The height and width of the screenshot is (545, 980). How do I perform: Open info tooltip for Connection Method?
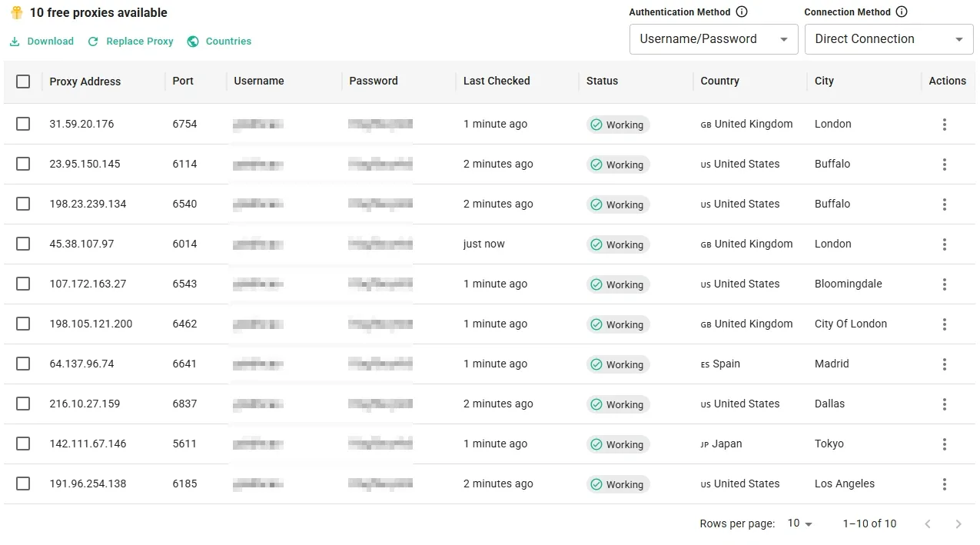(902, 12)
